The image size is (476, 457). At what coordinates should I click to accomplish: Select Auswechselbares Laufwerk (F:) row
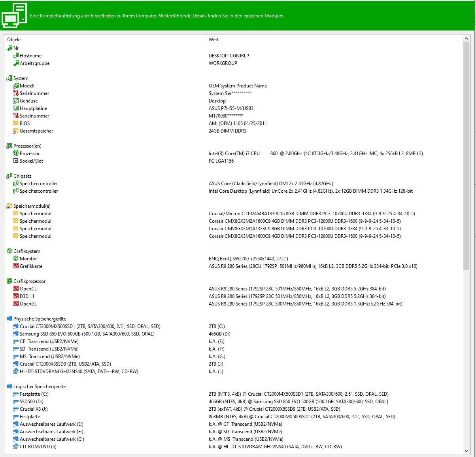tap(52, 432)
